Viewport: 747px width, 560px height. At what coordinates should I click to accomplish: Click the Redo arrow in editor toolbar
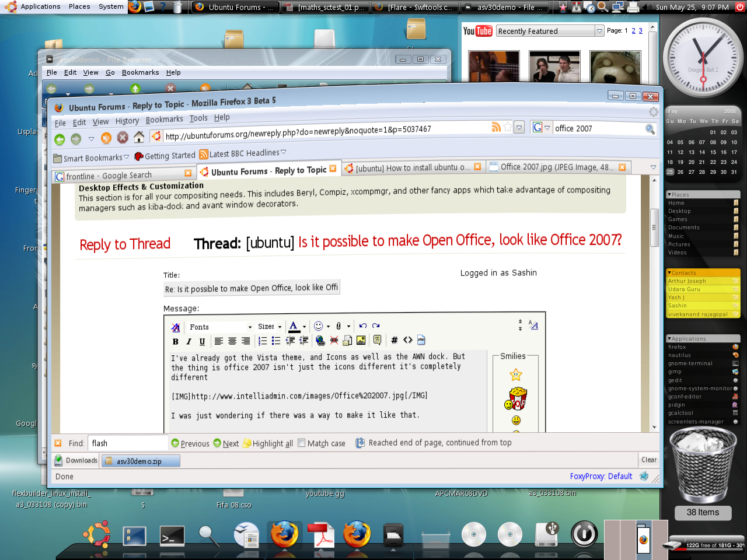click(x=376, y=325)
